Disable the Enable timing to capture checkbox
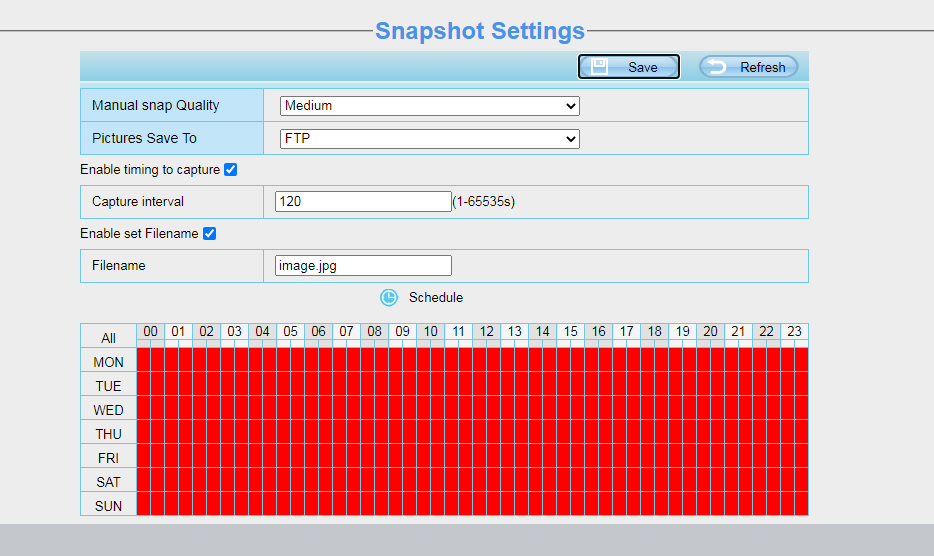This screenshot has width=934, height=556. 231,170
